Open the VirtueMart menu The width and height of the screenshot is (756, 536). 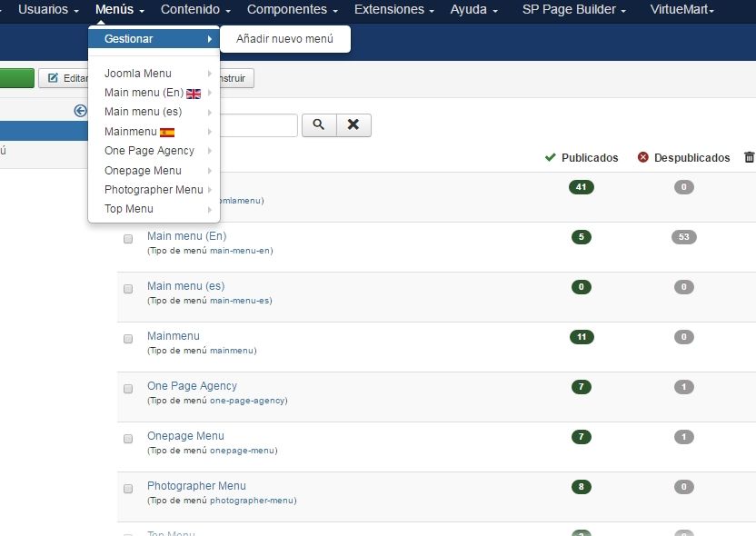681,9
